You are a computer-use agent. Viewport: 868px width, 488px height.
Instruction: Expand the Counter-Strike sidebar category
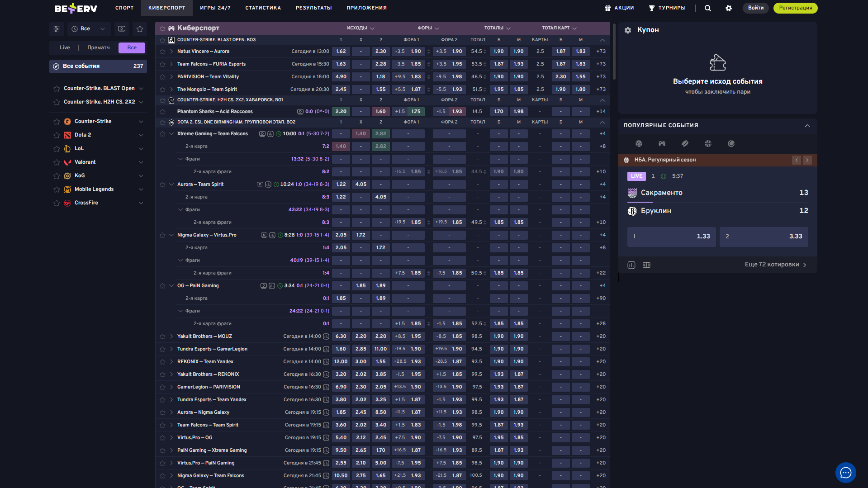click(x=141, y=122)
